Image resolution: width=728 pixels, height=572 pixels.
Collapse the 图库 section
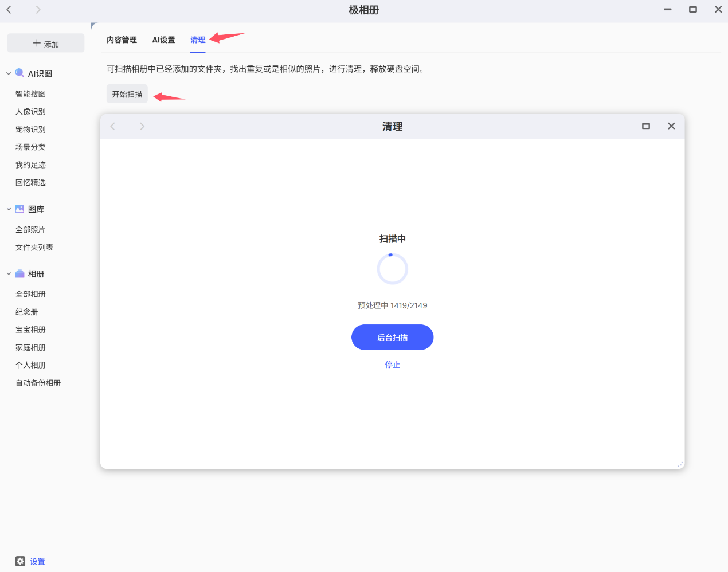point(9,209)
